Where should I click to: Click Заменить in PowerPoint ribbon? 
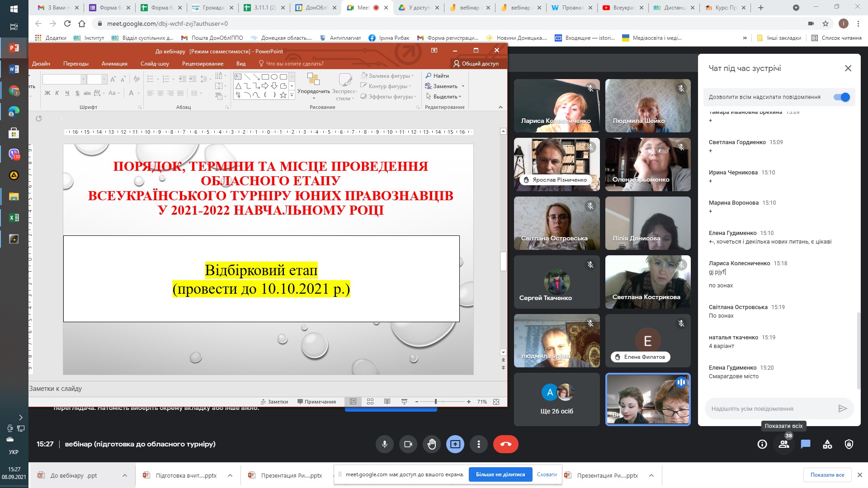click(x=441, y=86)
